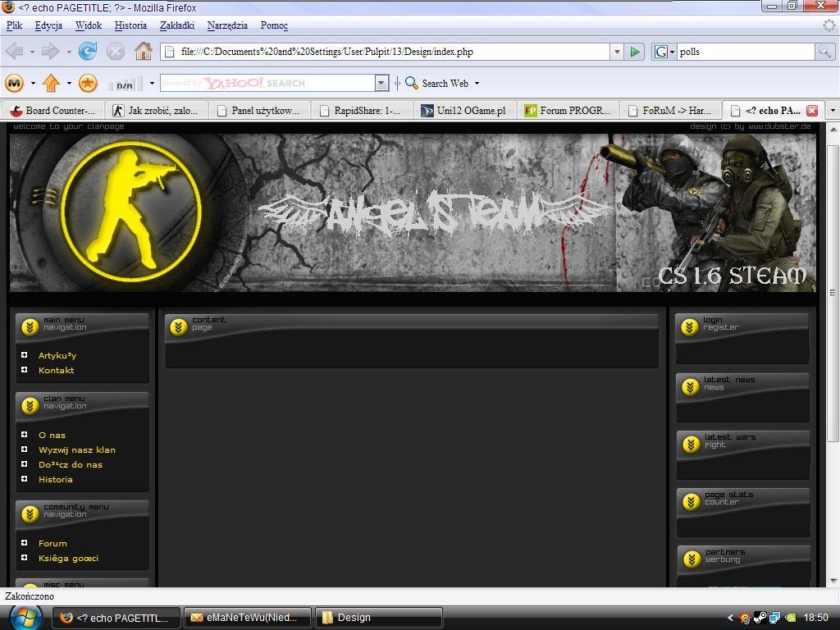Image resolution: width=840 pixels, height=630 pixels.
Task: Open the Pomoc menu
Action: [x=274, y=25]
